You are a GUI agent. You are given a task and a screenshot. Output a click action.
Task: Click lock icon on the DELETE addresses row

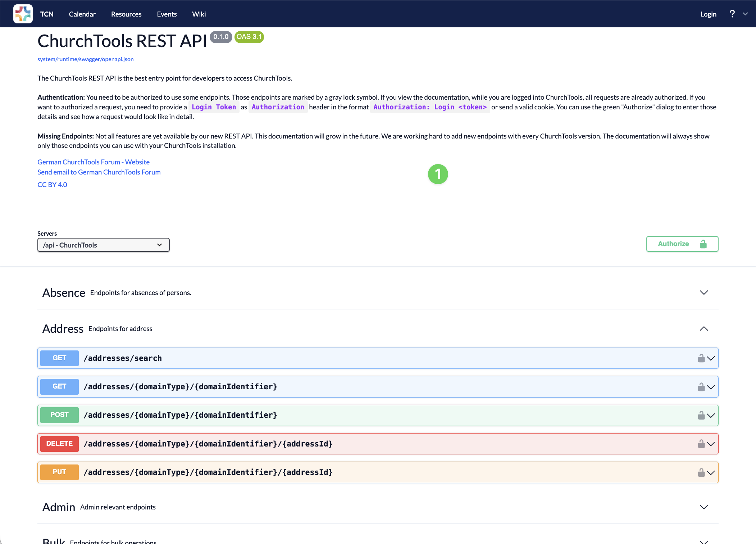click(x=701, y=444)
